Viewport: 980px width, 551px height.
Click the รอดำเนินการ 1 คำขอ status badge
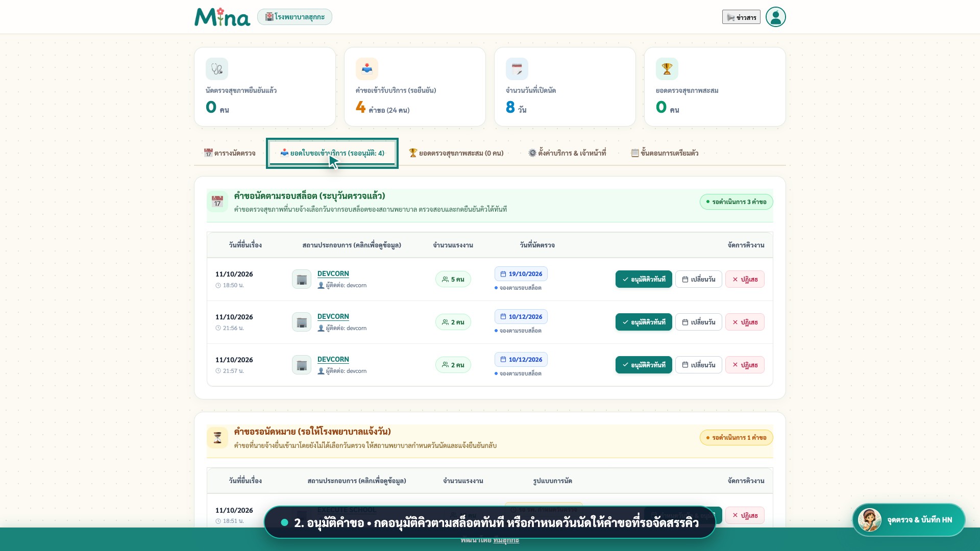(x=736, y=438)
